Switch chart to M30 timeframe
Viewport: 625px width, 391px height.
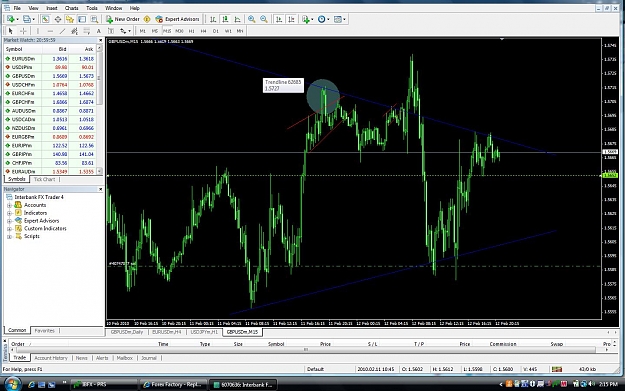click(x=179, y=31)
